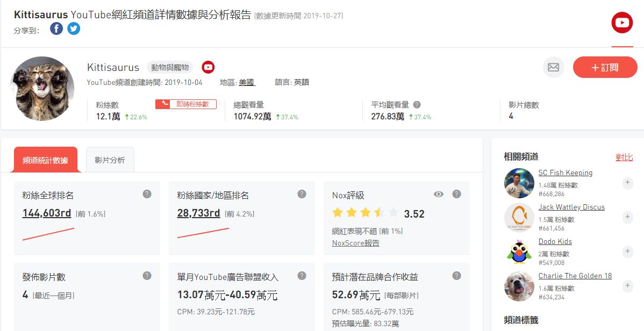644x331 pixels.
Task: Share the report via Twitter icon
Action: [74, 29]
